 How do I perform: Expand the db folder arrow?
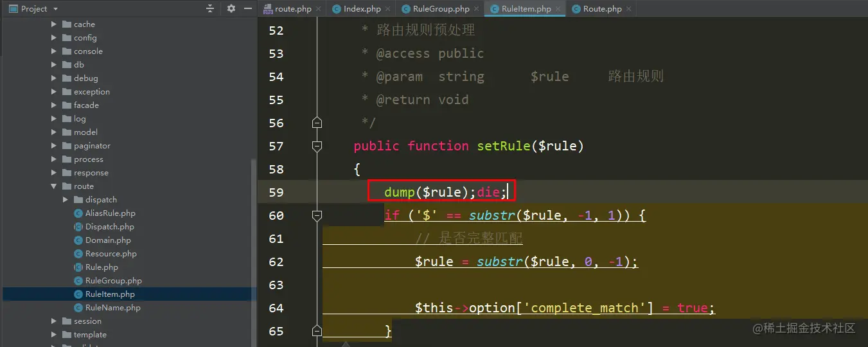(x=55, y=65)
